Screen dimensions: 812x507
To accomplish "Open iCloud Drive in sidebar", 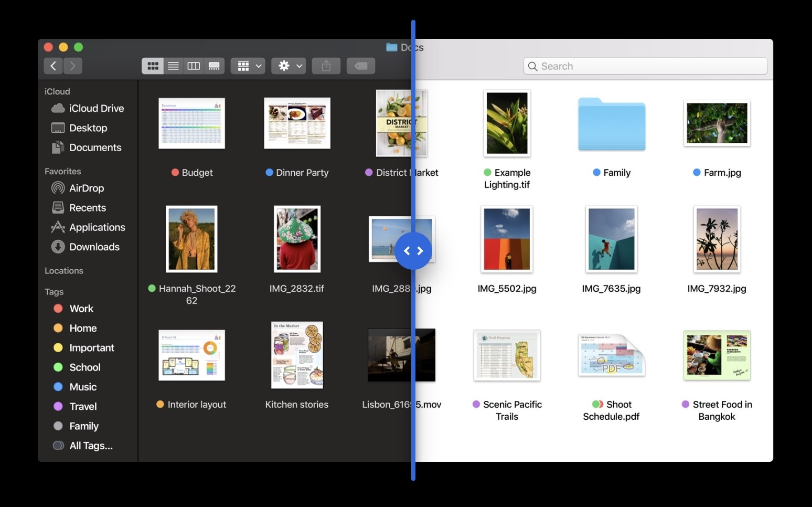I will [96, 108].
